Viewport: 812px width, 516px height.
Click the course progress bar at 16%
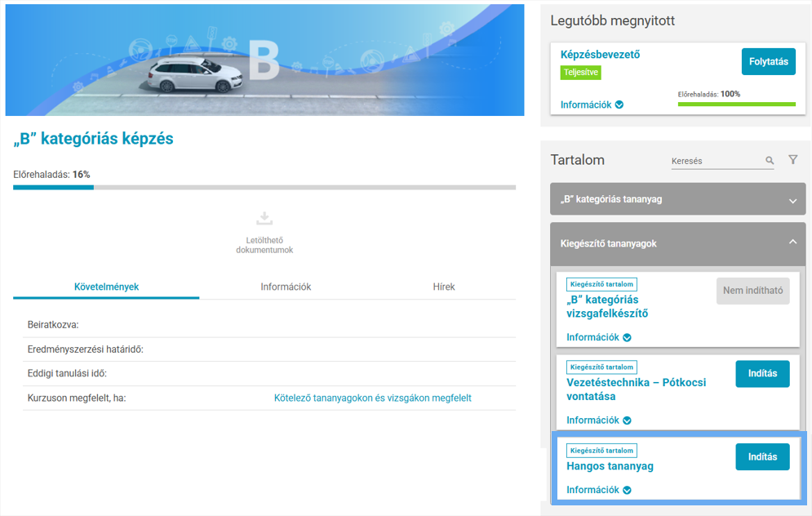click(264, 188)
